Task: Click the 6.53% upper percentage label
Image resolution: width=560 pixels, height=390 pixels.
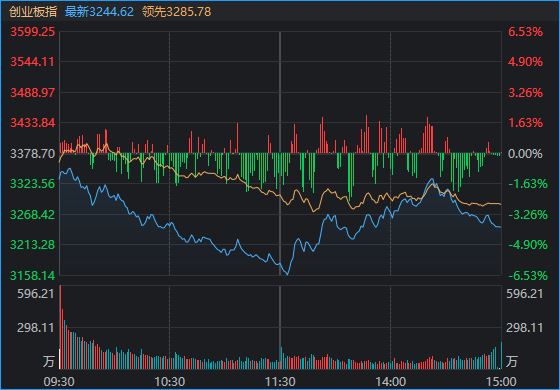Action: 525,32
